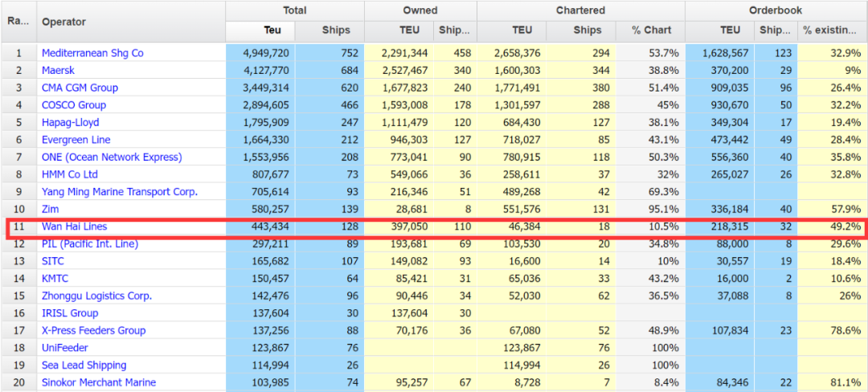Image resolution: width=868 pixels, height=392 pixels.
Task: Select the % Chart value 69.3%
Action: point(665,192)
